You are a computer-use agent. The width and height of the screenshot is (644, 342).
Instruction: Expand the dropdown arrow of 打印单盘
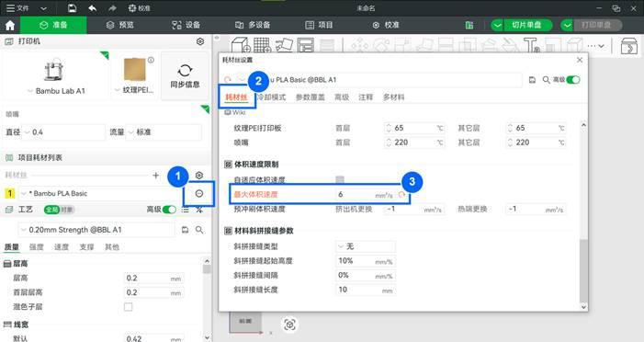[x=567, y=26]
